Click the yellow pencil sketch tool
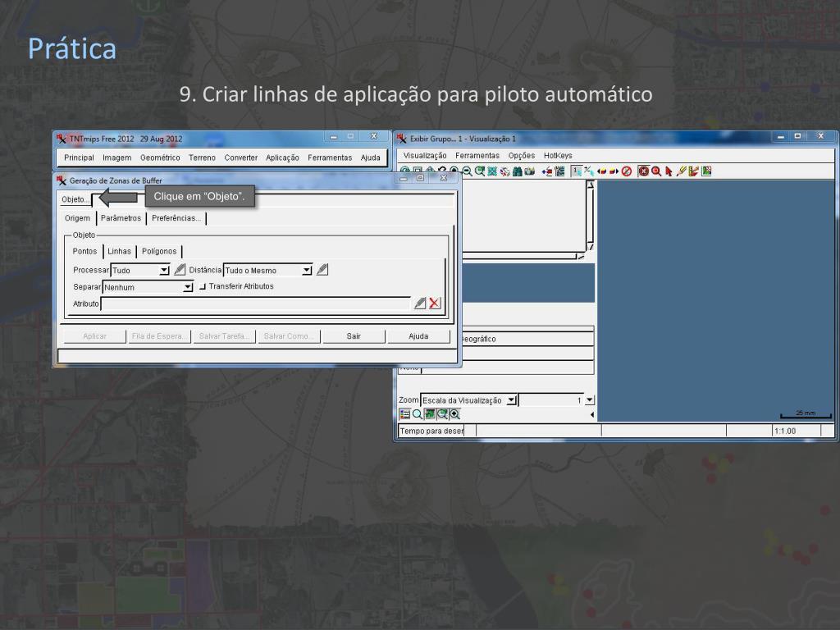This screenshot has width=840, height=630. pos(681,171)
